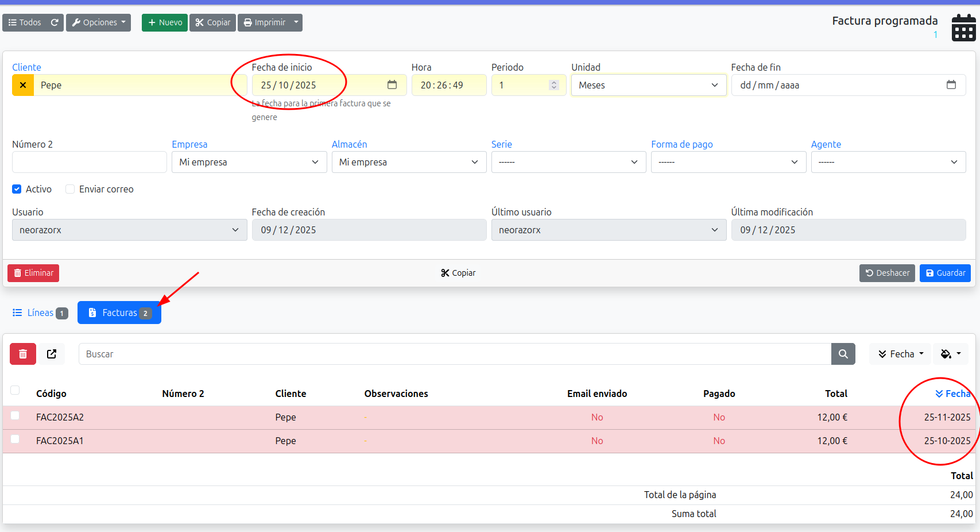This screenshot has height=532, width=980.
Task: Switch to the Líneas tab
Action: [40, 313]
